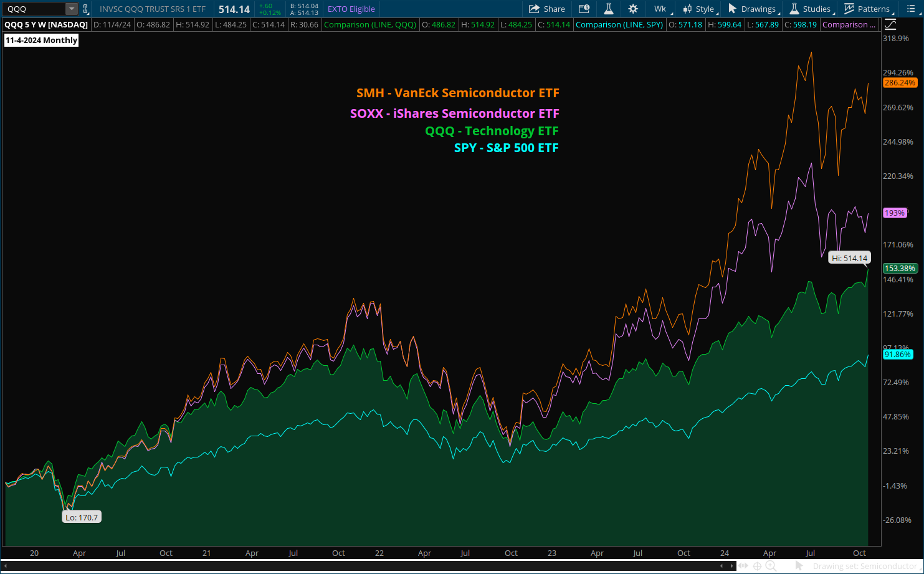Screen dimensions: 924x574
Task: Click the 11-4-2024 Monthly label
Action: pos(42,40)
